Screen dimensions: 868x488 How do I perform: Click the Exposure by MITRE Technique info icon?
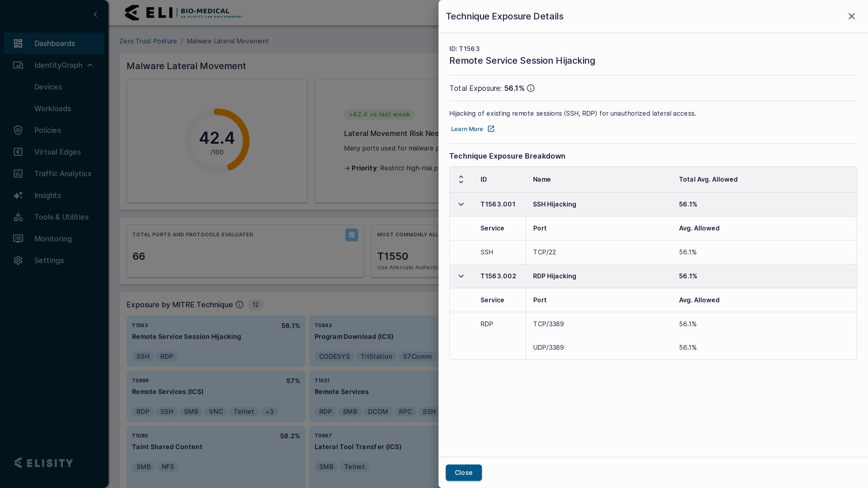(240, 305)
